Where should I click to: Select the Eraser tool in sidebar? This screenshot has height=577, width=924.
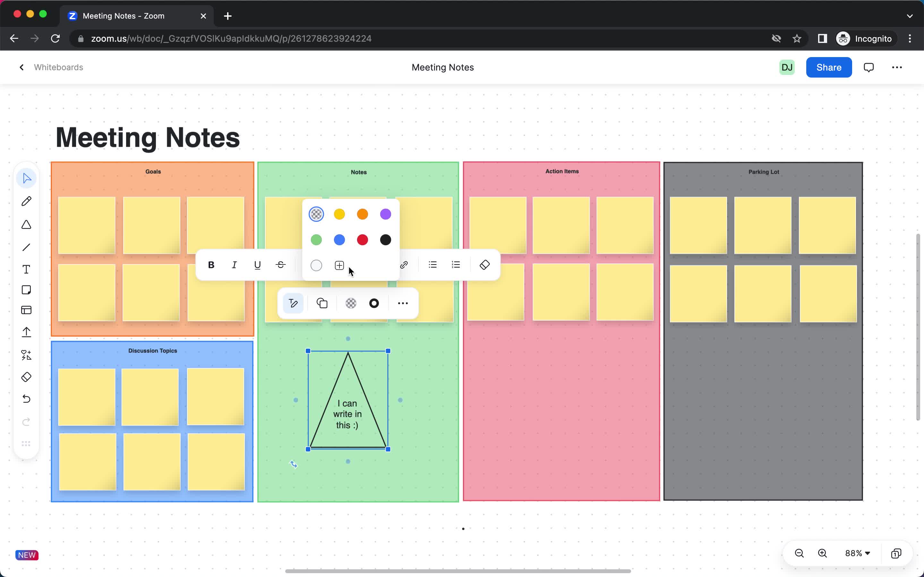[x=27, y=377]
